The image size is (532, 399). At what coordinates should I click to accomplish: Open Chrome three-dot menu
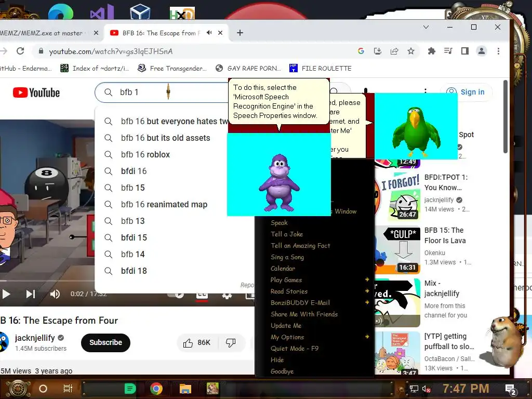click(498, 51)
